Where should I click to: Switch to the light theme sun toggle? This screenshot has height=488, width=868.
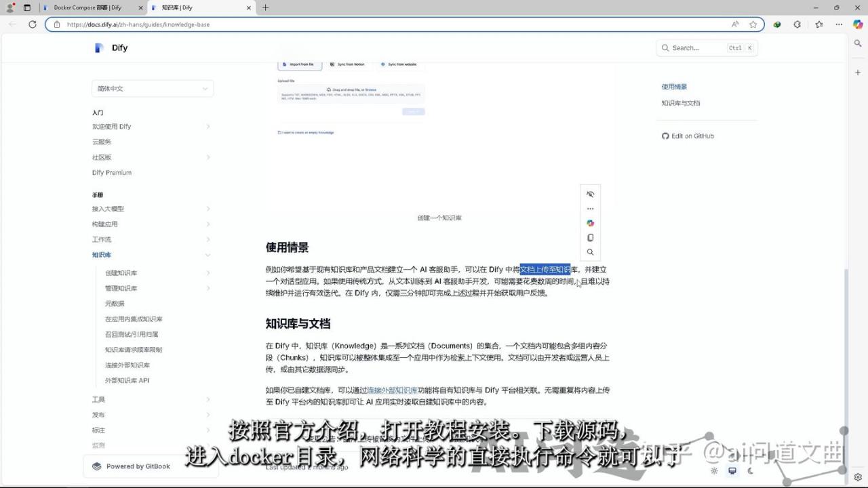point(714,471)
